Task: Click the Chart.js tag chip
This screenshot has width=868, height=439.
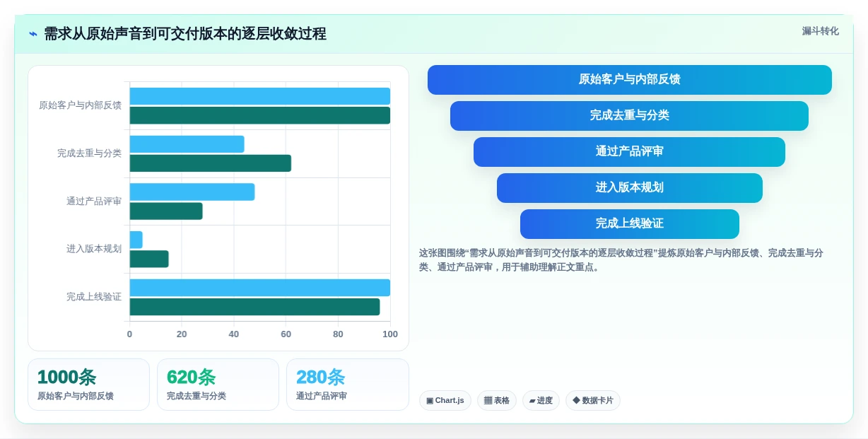Action: click(x=445, y=400)
